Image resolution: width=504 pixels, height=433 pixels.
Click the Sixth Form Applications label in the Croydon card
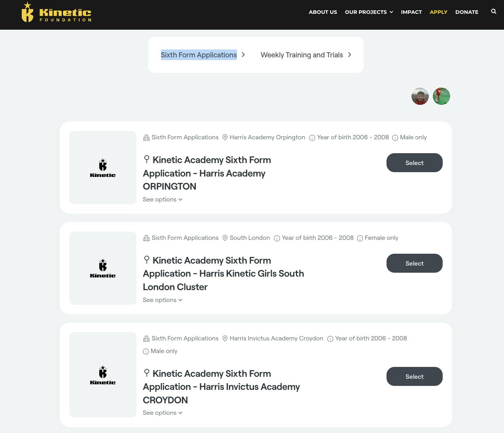coord(185,338)
